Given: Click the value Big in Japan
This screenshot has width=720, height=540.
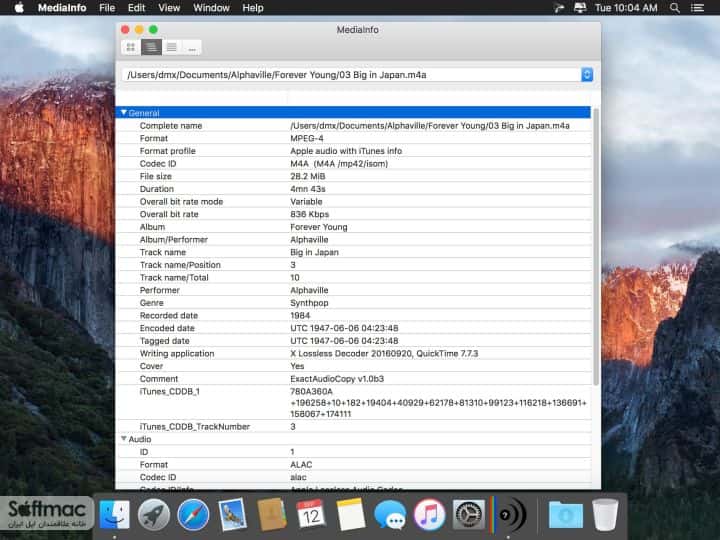Looking at the screenshot, I should (314, 253).
